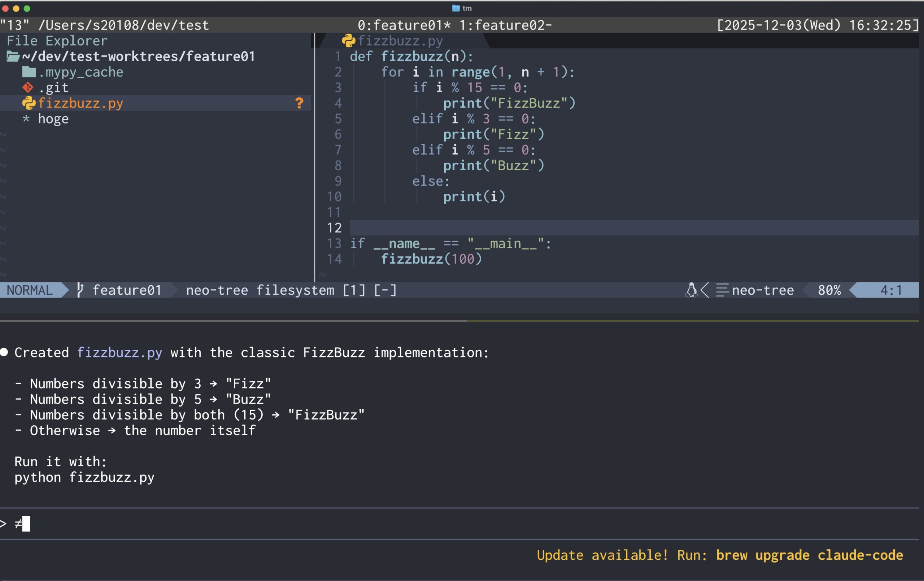Select the hoge file in the file tree

coord(53,119)
